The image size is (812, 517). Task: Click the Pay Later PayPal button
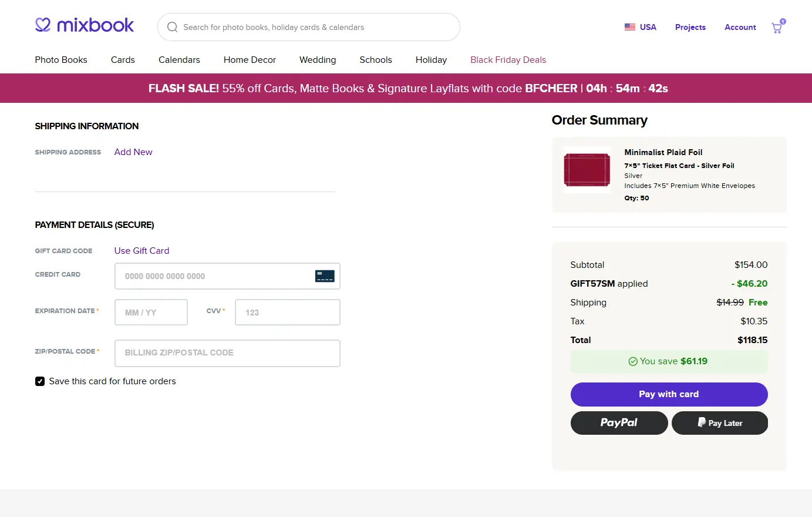[719, 423]
